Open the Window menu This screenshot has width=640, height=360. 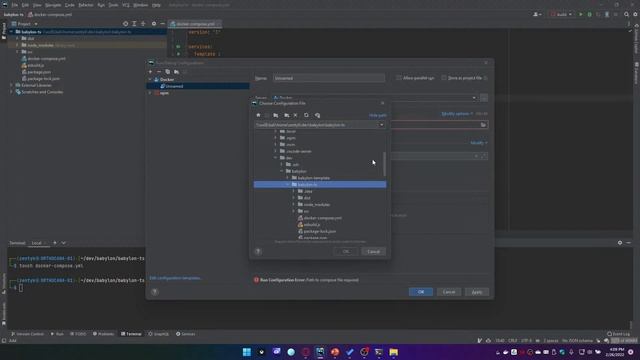[140, 5]
